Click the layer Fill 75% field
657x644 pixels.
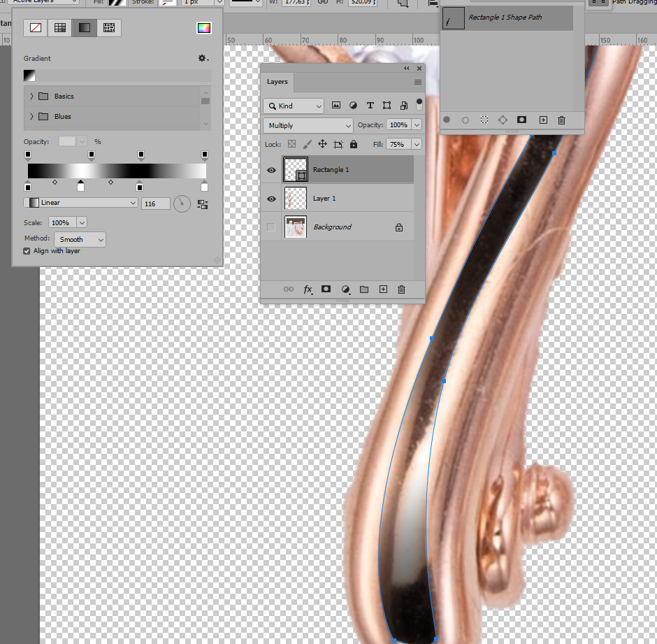[x=398, y=144]
